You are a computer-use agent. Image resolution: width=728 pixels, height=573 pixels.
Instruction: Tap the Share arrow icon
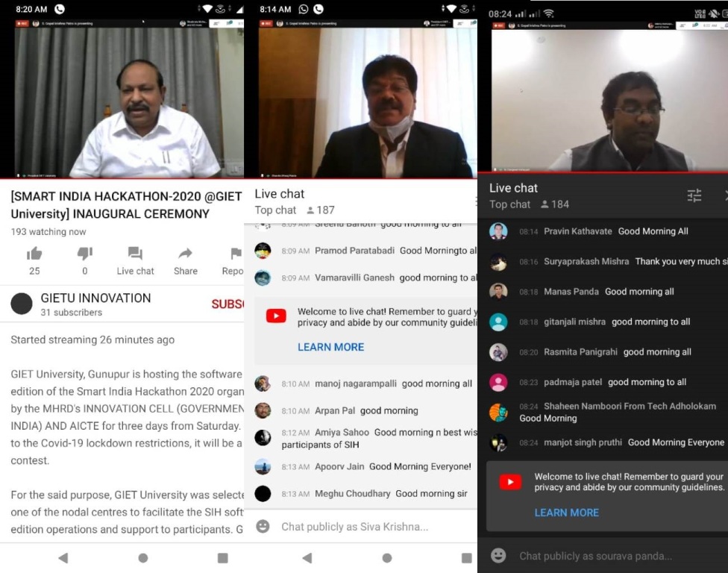coord(185,254)
